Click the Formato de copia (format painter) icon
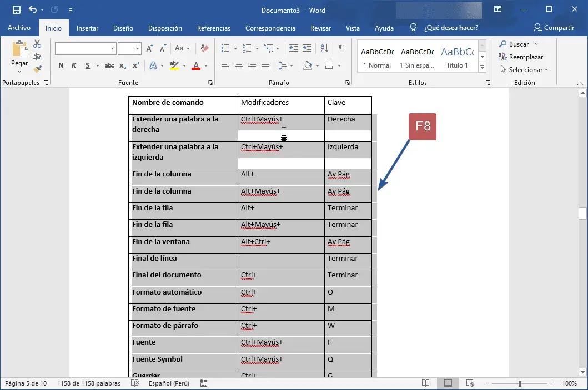The image size is (588, 390). tap(37, 69)
